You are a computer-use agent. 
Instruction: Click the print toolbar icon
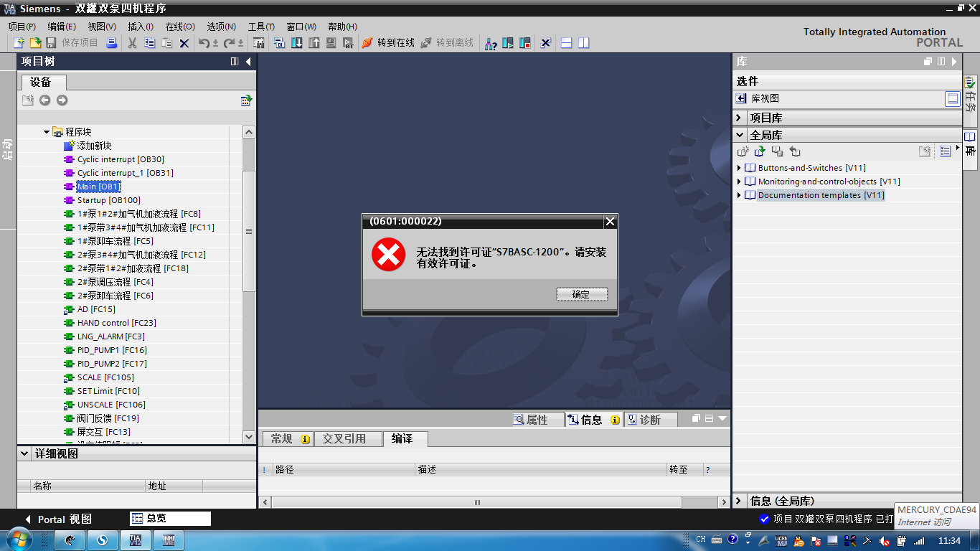point(111,43)
